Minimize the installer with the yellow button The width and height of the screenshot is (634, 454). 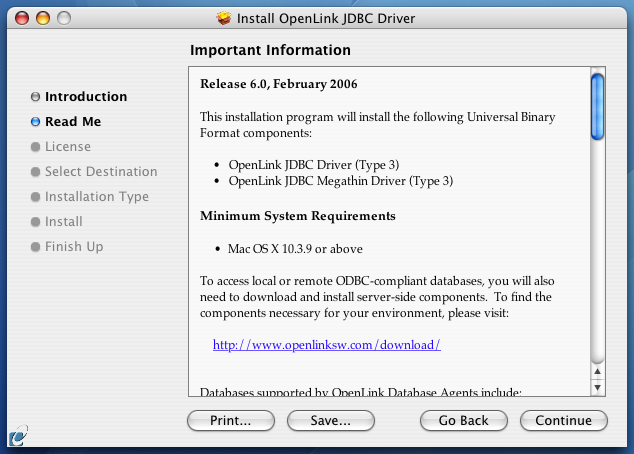click(44, 18)
